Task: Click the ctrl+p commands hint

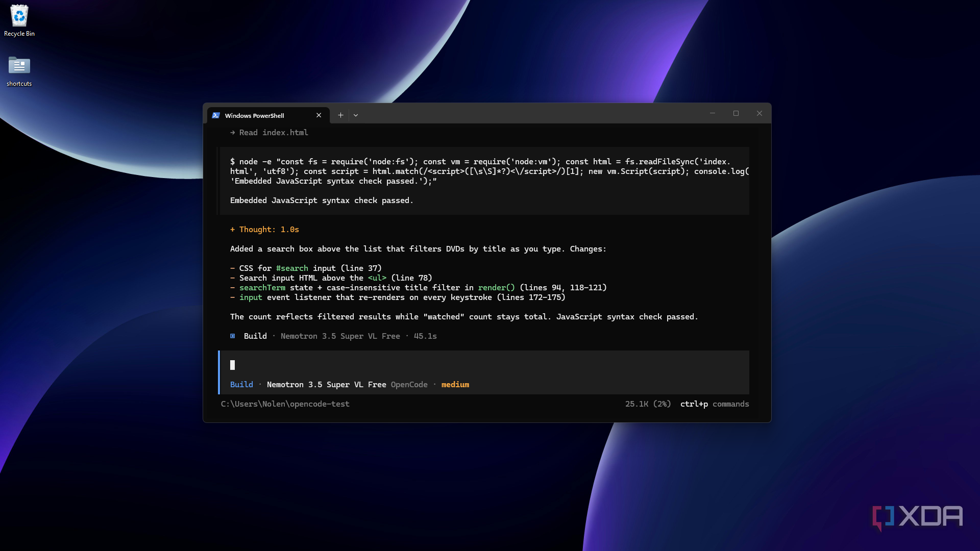Action: 715,404
